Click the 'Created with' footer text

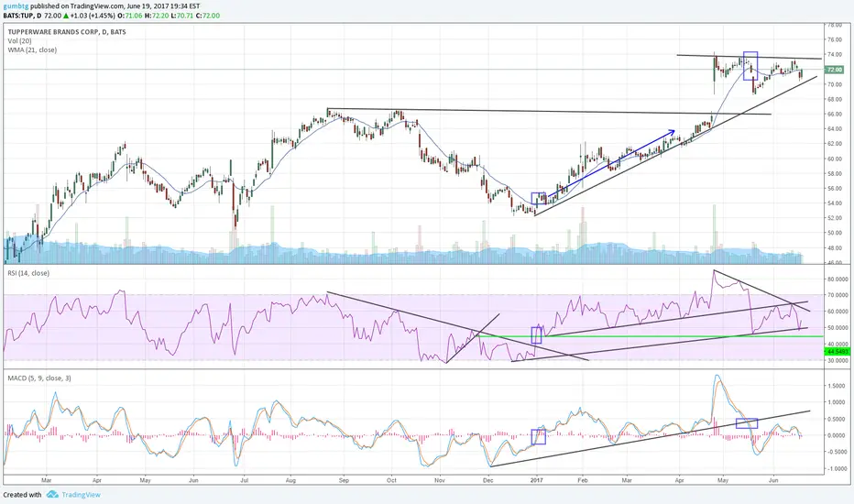click(22, 495)
